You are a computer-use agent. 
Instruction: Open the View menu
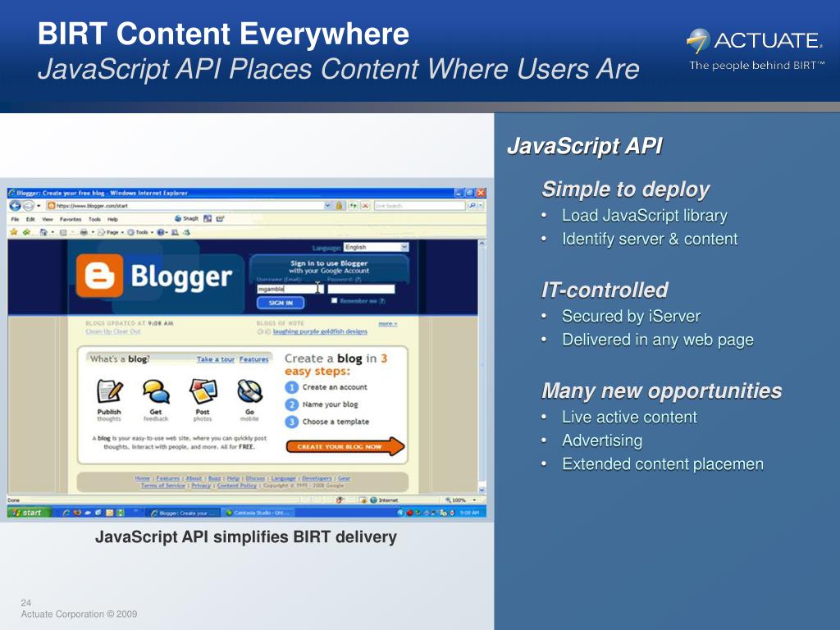(x=48, y=219)
